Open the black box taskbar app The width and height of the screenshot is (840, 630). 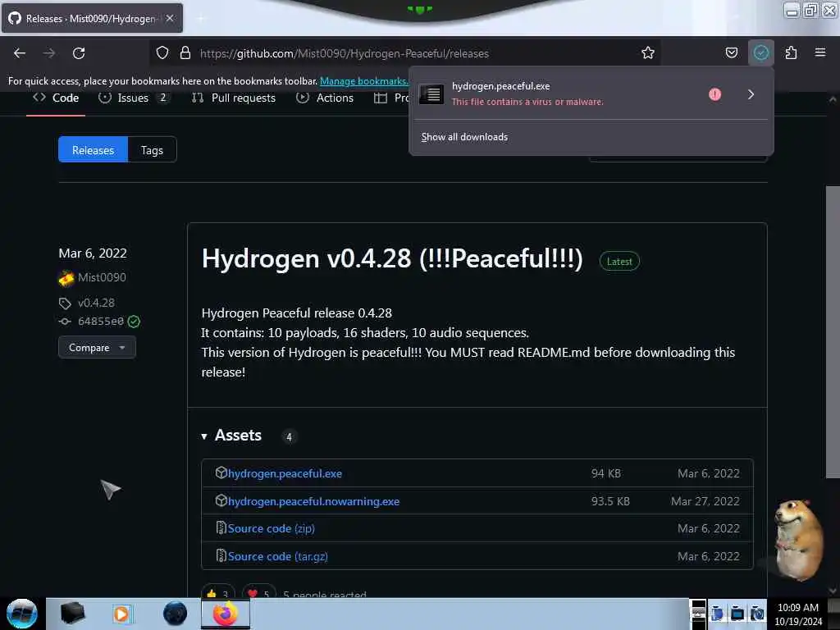[x=72, y=614]
